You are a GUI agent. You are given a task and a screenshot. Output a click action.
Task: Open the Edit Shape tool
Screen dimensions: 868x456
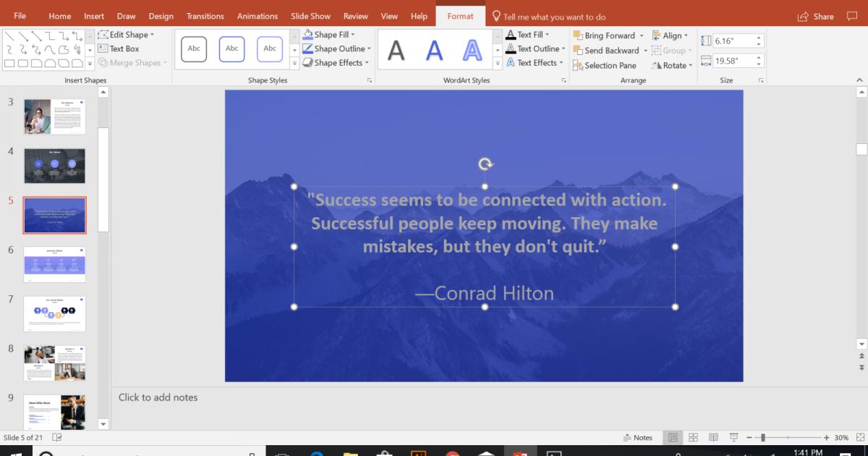[127, 34]
